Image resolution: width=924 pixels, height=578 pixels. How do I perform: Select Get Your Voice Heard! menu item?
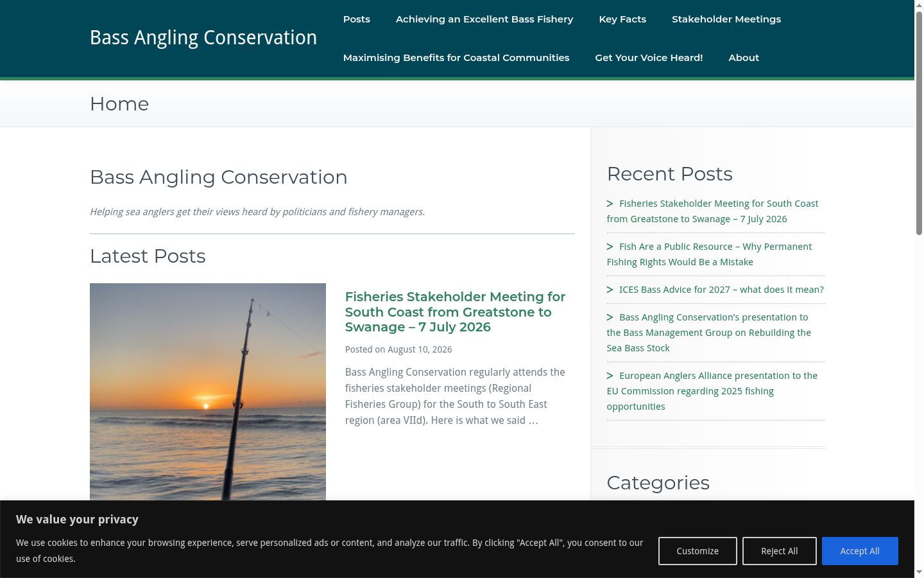pyautogui.click(x=649, y=58)
